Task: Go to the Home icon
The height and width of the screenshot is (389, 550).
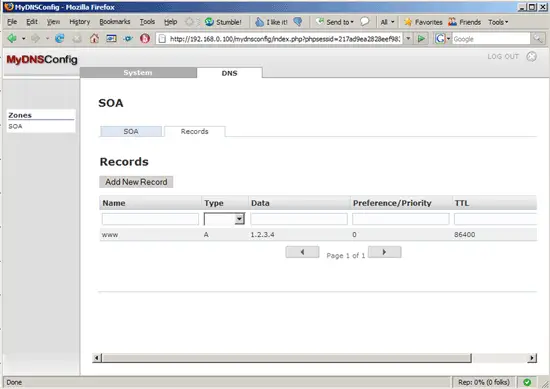Action: click(94, 38)
